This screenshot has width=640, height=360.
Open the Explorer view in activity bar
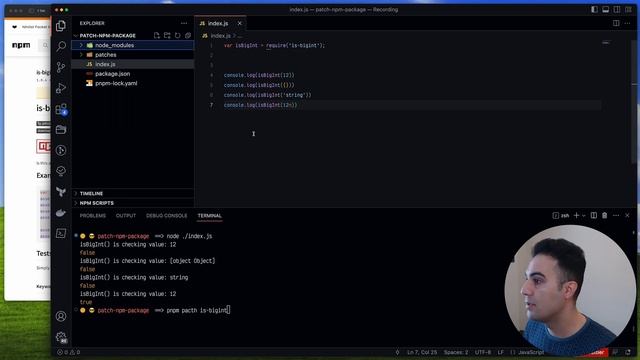click(x=61, y=26)
